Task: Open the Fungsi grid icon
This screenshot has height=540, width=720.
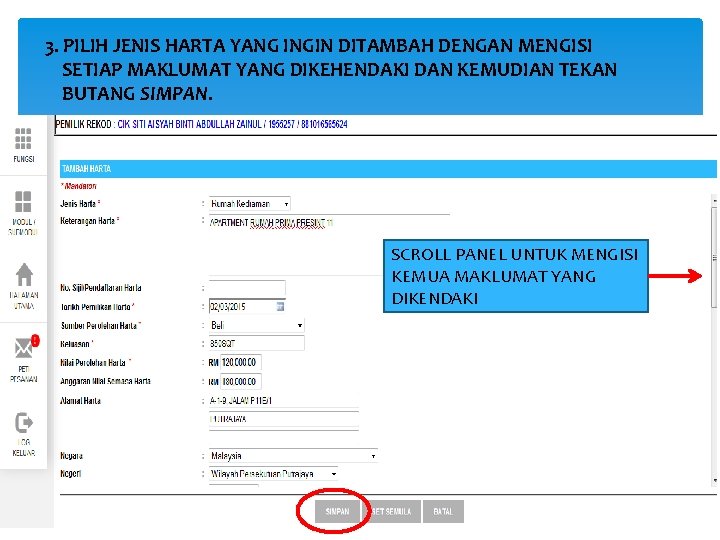Action: coord(23,139)
